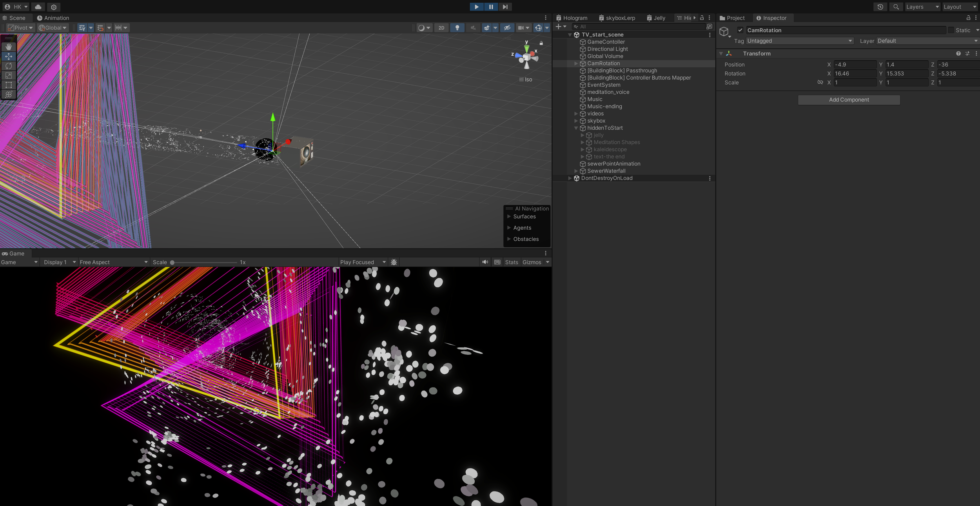980x506 pixels.
Task: Expand the skybox hierarchy item
Action: 576,121
